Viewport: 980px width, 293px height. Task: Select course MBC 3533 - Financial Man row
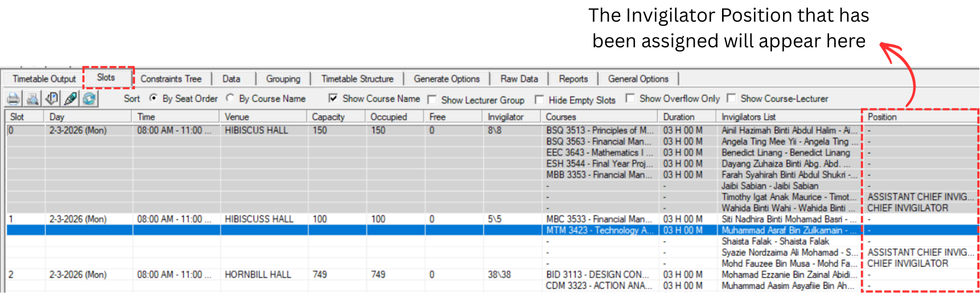599,219
